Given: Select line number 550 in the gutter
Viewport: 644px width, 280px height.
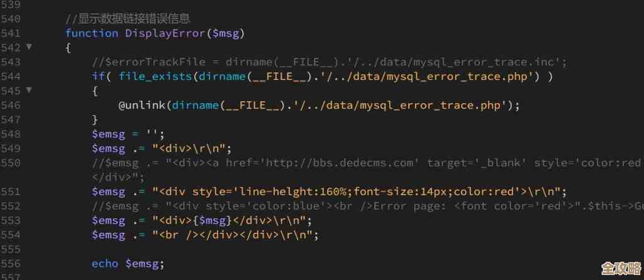Looking at the screenshot, I should (x=11, y=163).
